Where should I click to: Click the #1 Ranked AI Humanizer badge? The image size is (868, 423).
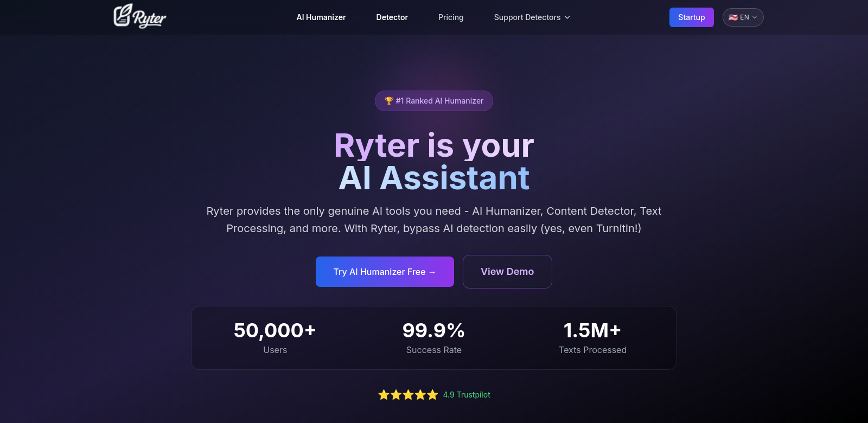(x=434, y=101)
